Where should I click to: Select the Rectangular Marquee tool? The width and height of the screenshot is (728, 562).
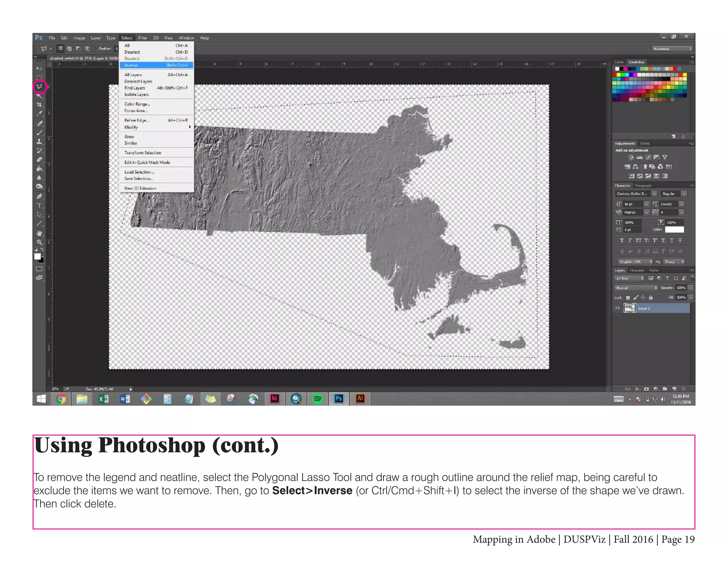[39, 77]
